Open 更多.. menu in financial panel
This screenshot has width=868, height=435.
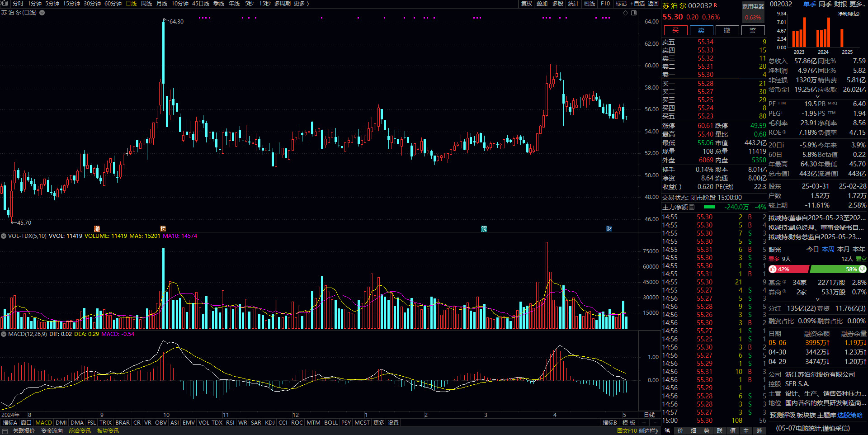(857, 4)
